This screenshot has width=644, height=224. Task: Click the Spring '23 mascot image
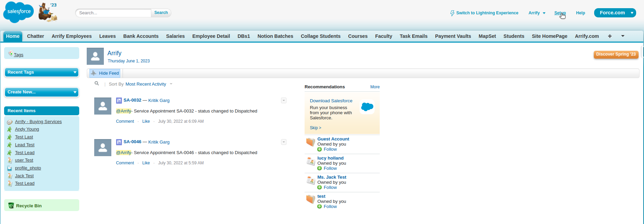47,12
